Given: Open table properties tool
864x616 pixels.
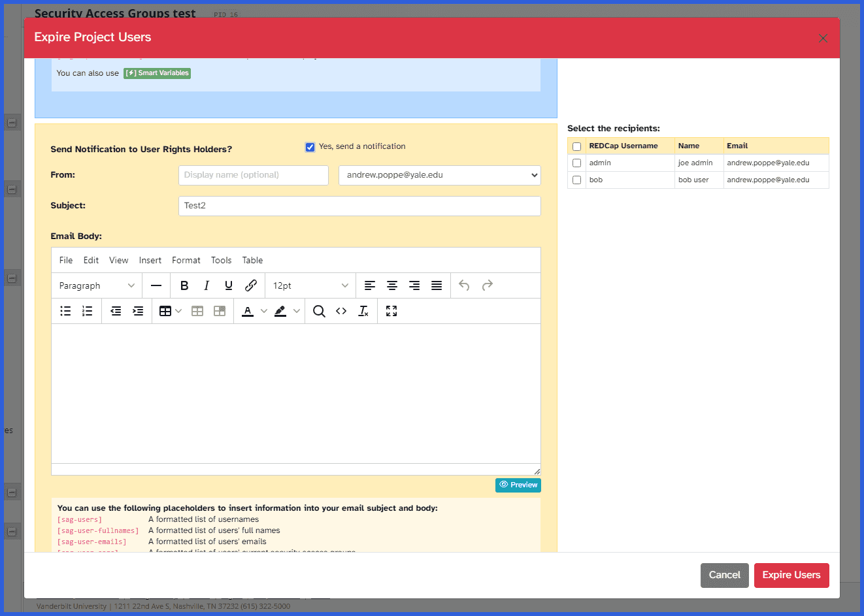Looking at the screenshot, I should pyautogui.click(x=197, y=311).
